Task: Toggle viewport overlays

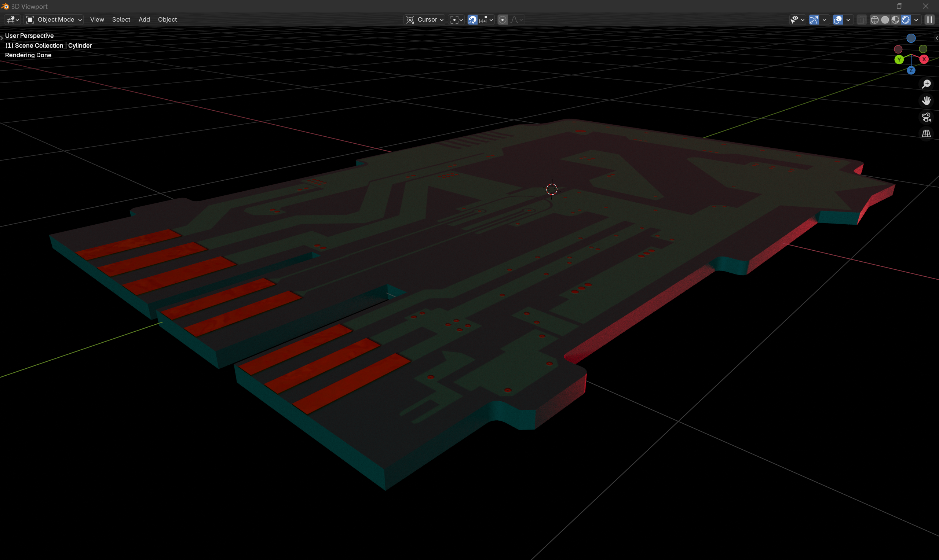Action: coord(838,20)
